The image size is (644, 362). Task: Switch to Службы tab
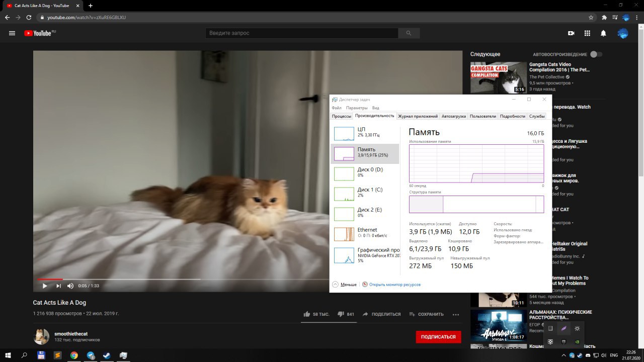[x=537, y=116]
